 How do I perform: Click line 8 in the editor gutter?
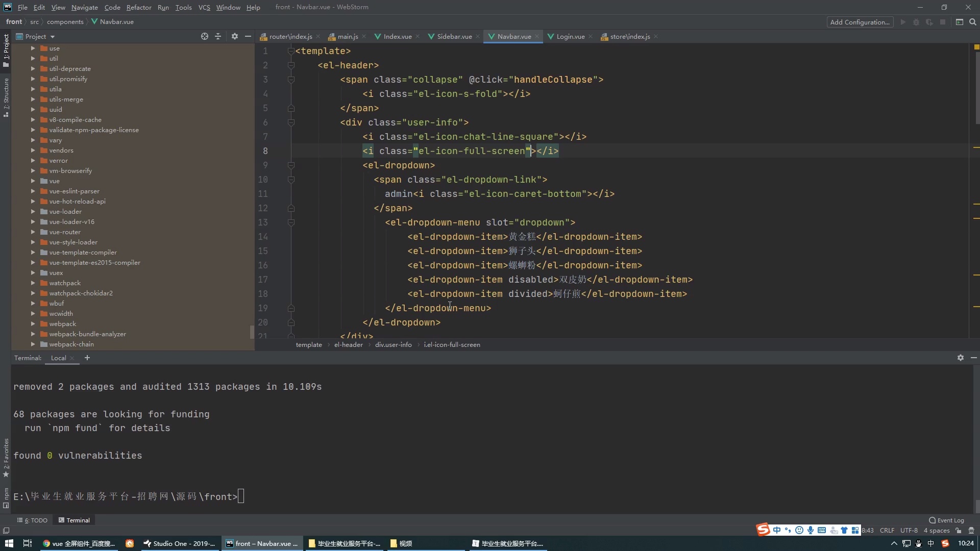[265, 151]
